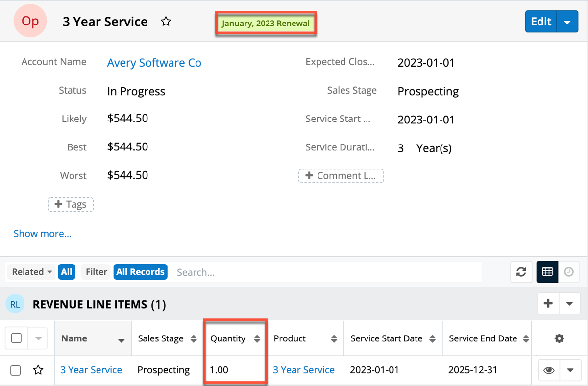Click the January, 2023 Renewal badge
This screenshot has width=588, height=386.
(x=266, y=24)
